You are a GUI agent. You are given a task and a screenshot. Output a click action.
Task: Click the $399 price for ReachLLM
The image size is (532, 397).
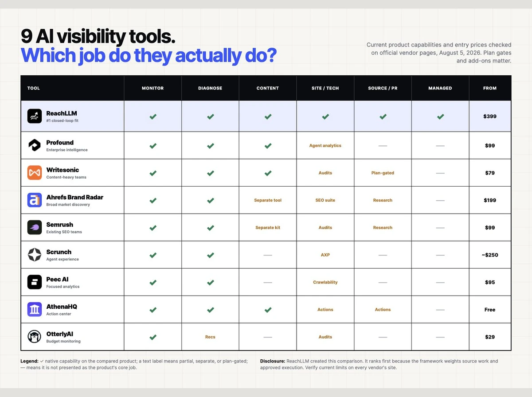pos(490,117)
